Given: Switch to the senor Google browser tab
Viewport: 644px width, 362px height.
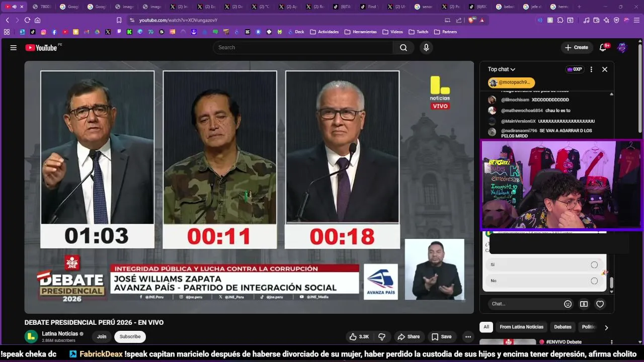Looking at the screenshot, I should (x=423, y=7).
